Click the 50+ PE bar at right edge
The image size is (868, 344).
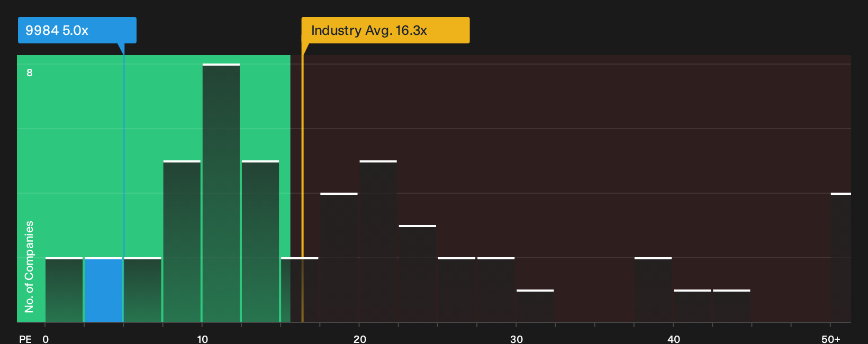pyautogui.click(x=841, y=258)
